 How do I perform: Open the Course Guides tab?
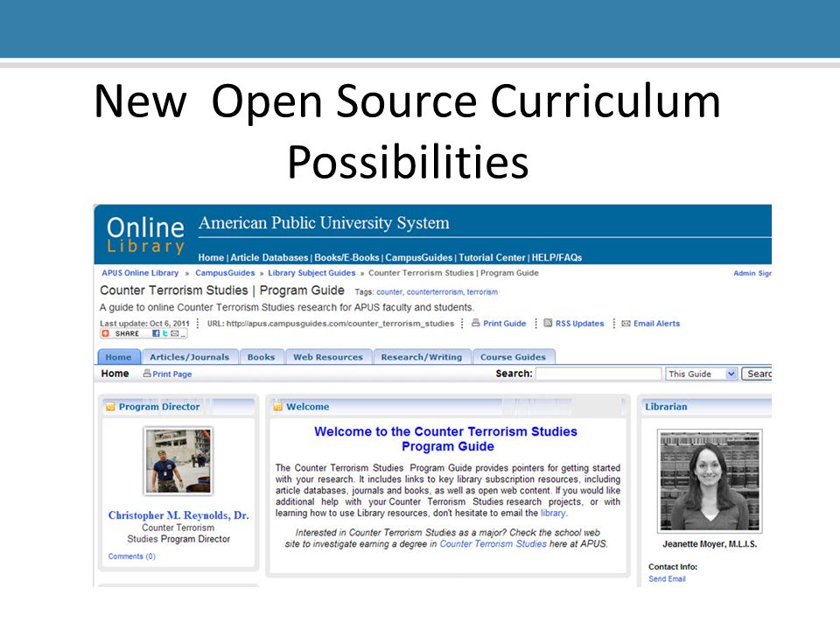pyautogui.click(x=514, y=357)
